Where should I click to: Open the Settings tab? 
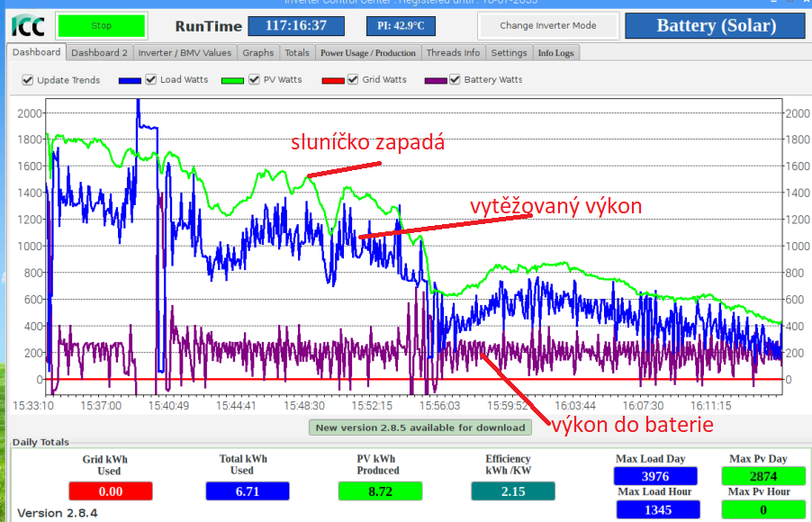[x=509, y=53]
